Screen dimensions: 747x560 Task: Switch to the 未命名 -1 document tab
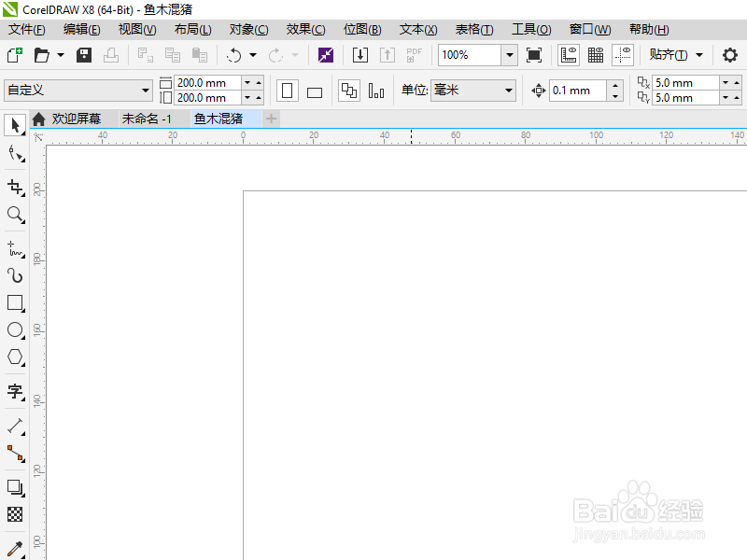[147, 119]
